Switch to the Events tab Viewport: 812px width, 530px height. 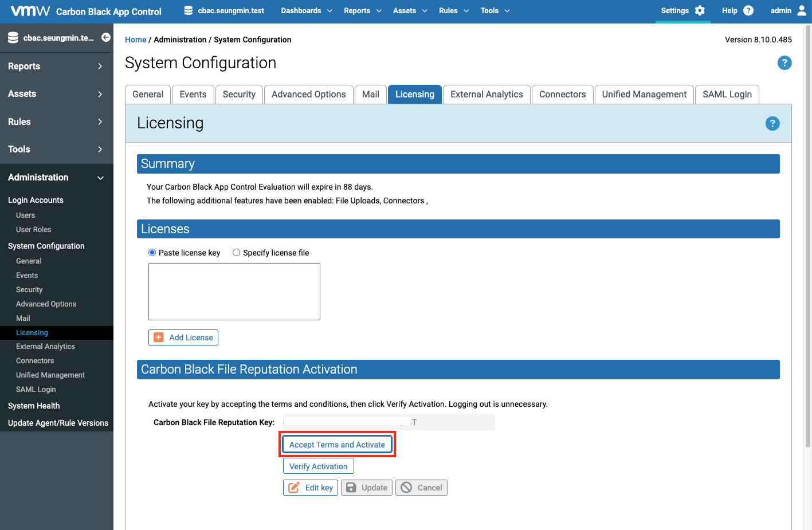tap(193, 95)
